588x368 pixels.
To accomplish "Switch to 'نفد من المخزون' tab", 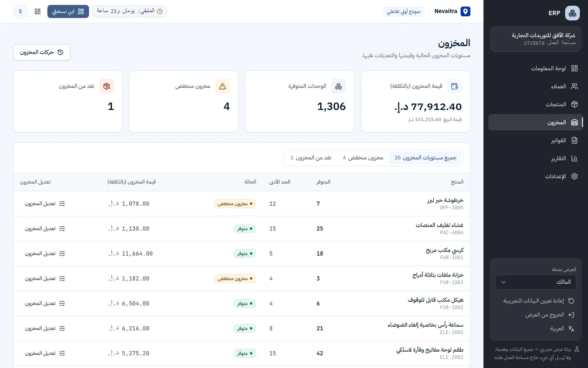I will 311,158.
